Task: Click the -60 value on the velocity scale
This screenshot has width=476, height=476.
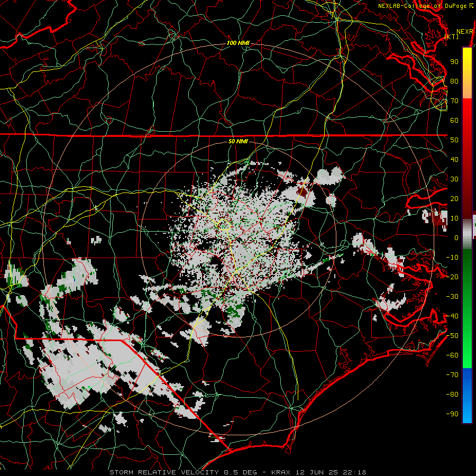Action: pyautogui.click(x=452, y=355)
